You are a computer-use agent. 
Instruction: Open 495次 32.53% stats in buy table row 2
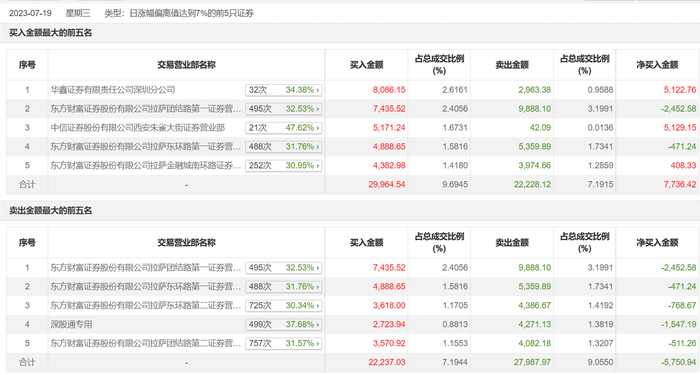283,109
